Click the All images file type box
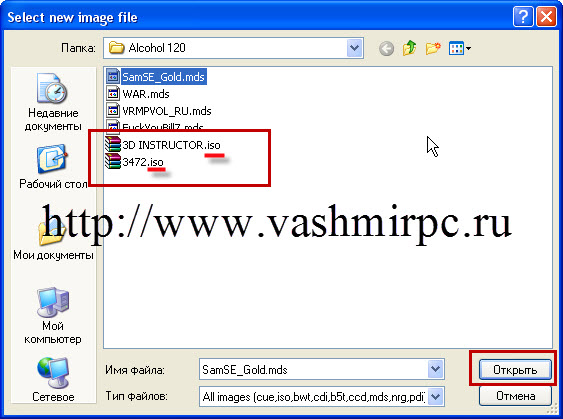The image size is (563, 419). point(322,397)
